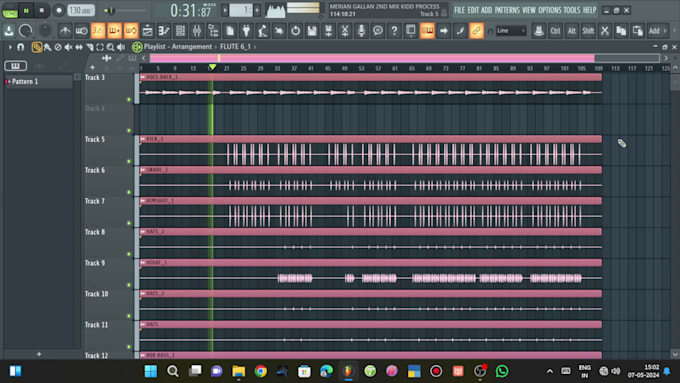
Task: Open the HIHAT_1 clip menu
Action: (x=143, y=262)
